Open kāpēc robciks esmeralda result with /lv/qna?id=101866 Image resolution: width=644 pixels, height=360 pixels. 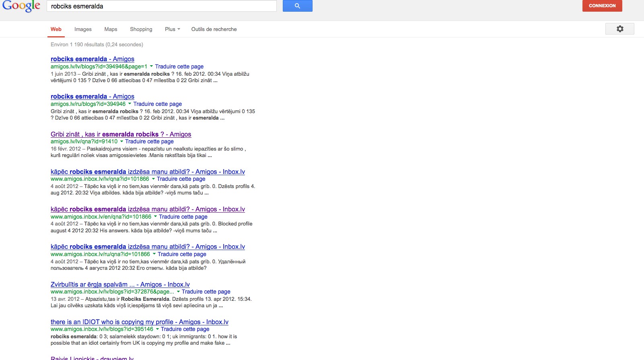coord(148,172)
